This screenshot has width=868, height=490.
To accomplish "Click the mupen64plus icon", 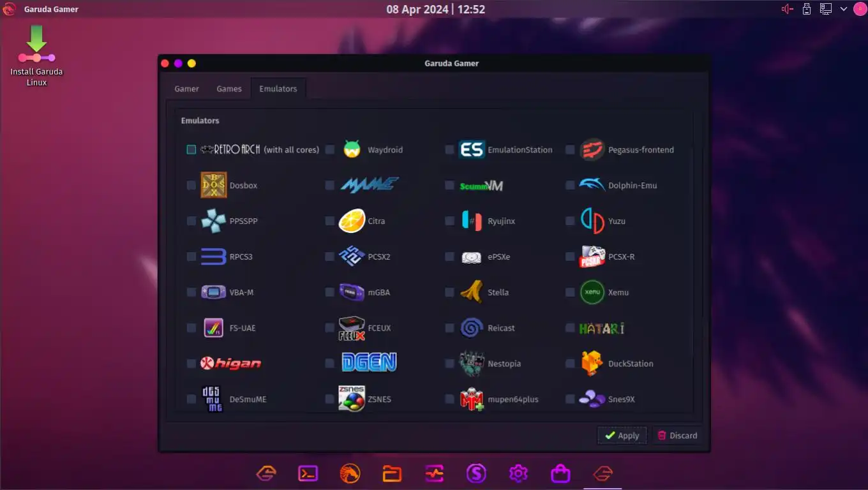I will 472,399.
